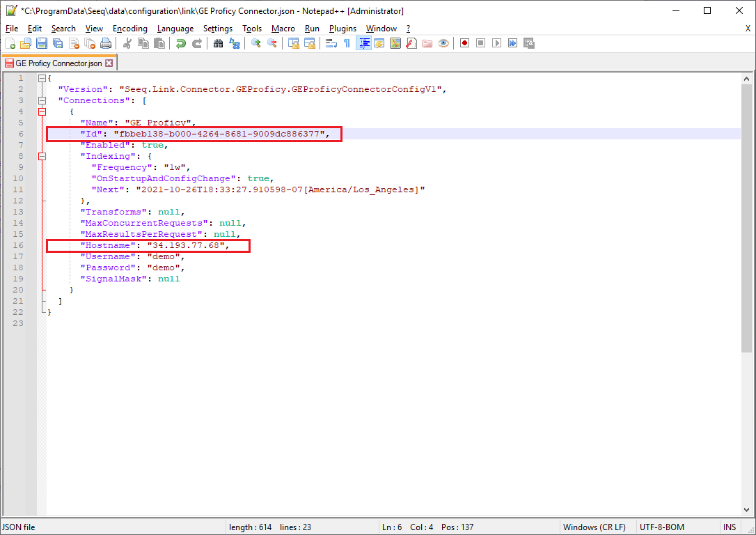Click the Hostname value 34.193.77.68
756x535 pixels.
pos(186,245)
